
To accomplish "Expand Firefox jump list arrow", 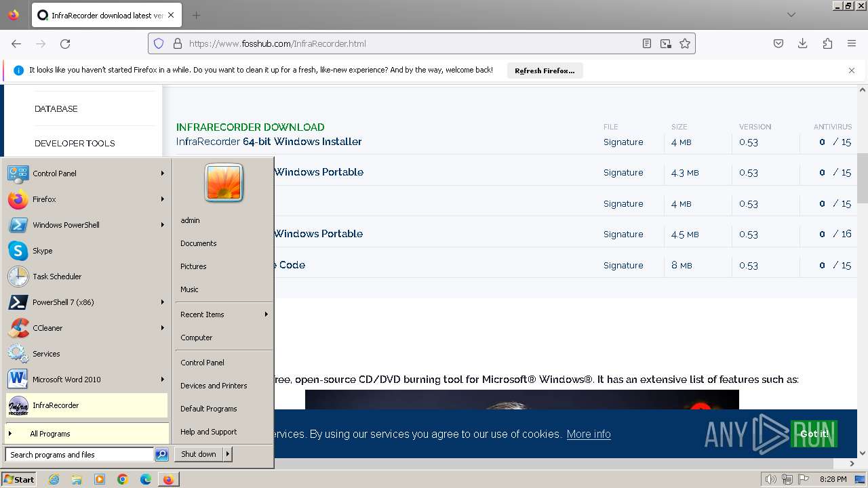I will (x=163, y=199).
